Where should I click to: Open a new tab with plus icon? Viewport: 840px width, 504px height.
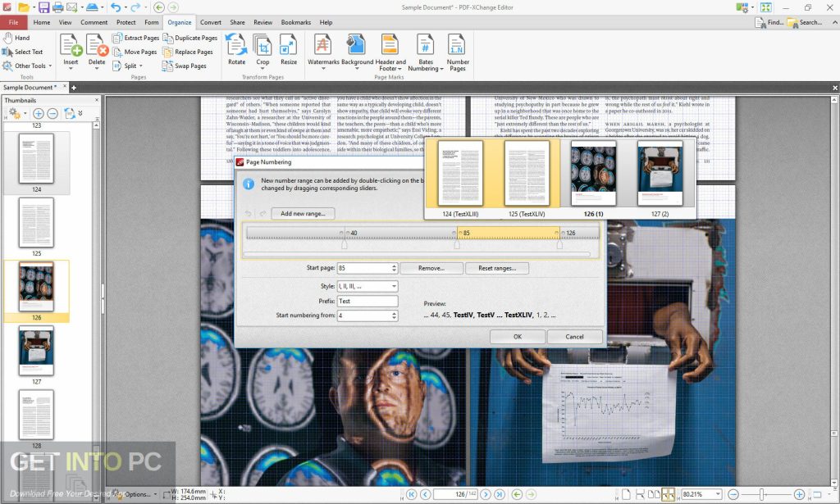[74, 88]
